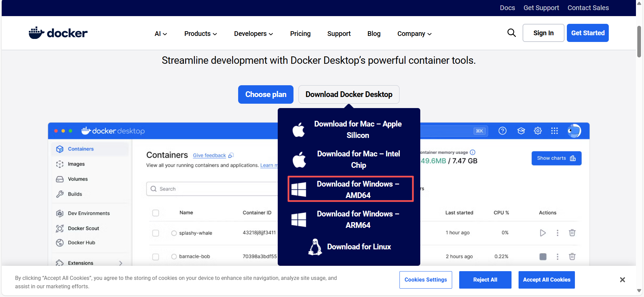The height and width of the screenshot is (297, 644).
Task: Delete barnacle-bob with trash icon
Action: pos(572,257)
